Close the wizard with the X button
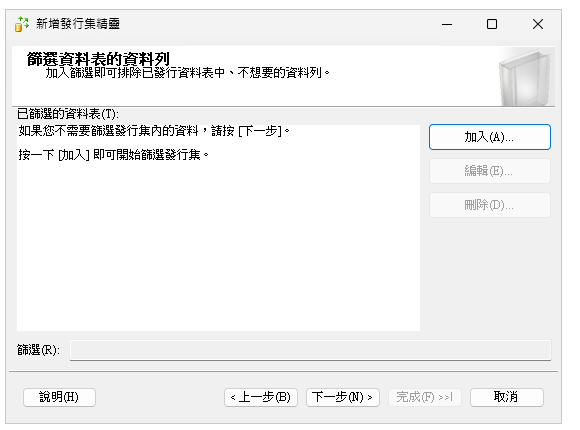The width and height of the screenshot is (580, 430). tap(537, 24)
